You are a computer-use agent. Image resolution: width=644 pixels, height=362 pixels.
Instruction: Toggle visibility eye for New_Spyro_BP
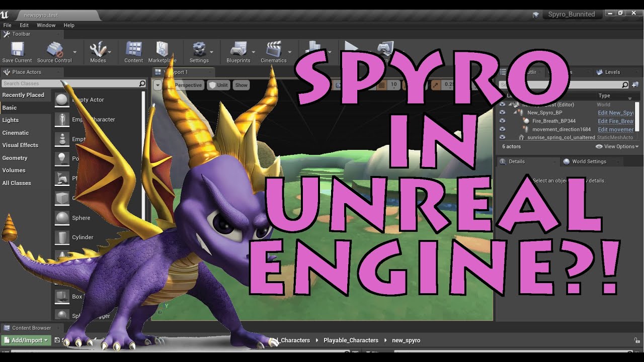point(502,113)
